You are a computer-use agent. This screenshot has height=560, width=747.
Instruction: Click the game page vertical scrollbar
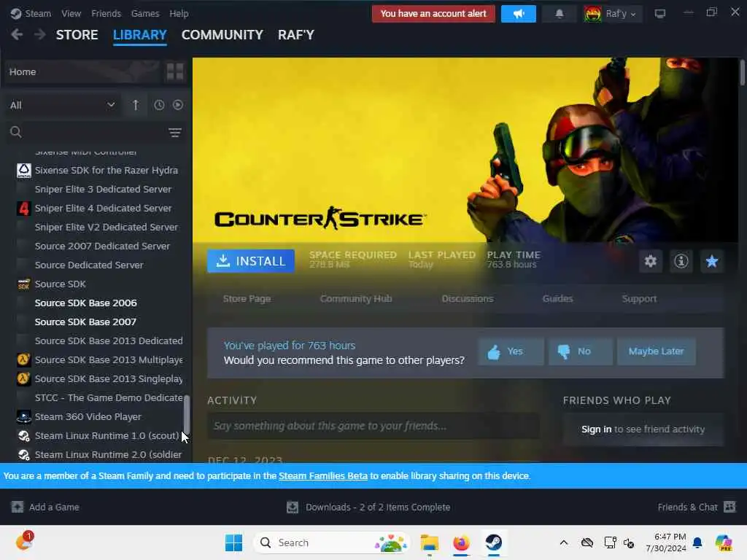coord(742,72)
